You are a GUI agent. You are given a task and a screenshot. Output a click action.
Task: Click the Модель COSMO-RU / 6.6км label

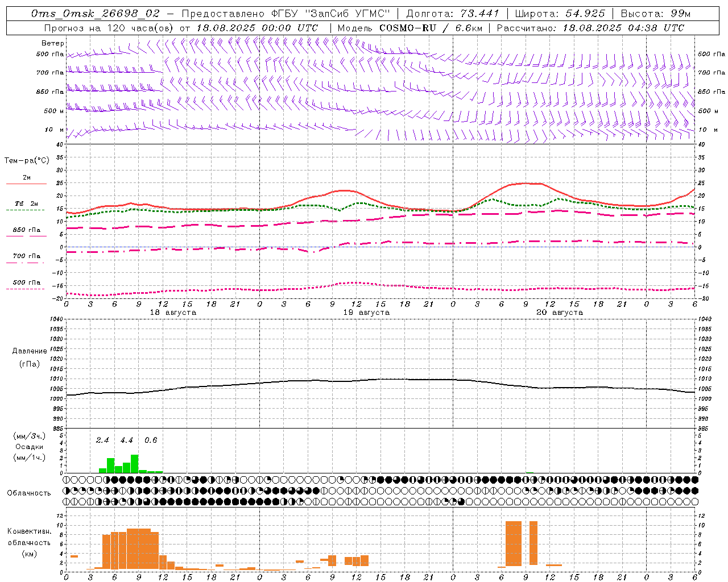410,27
